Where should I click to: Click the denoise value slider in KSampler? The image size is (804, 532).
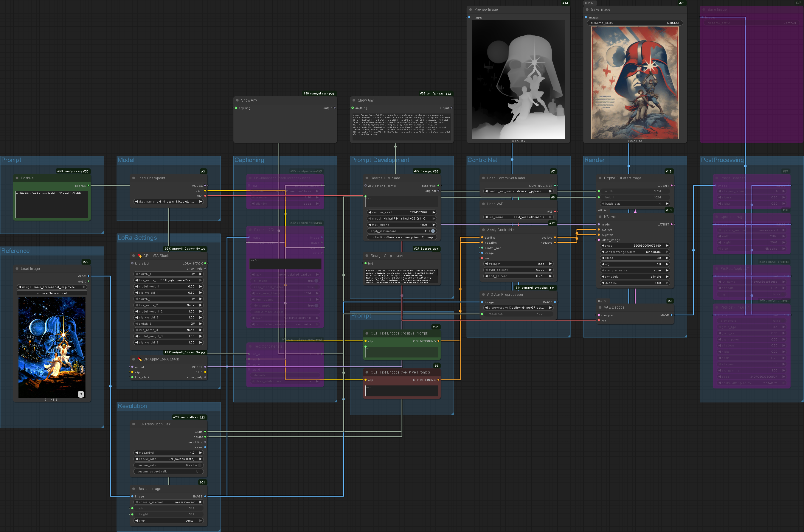tap(635, 283)
